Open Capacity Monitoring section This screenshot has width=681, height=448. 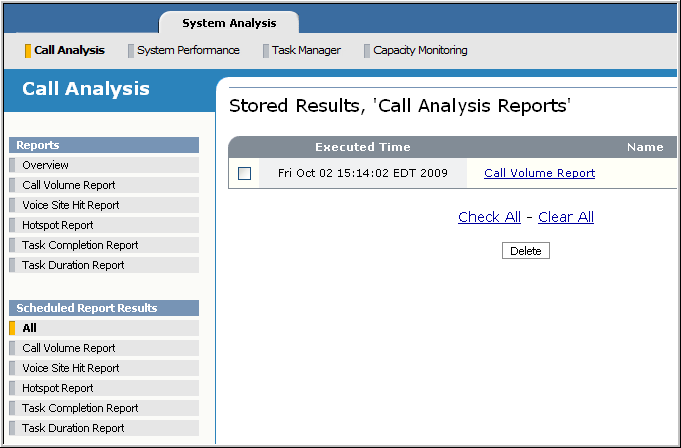(x=420, y=50)
